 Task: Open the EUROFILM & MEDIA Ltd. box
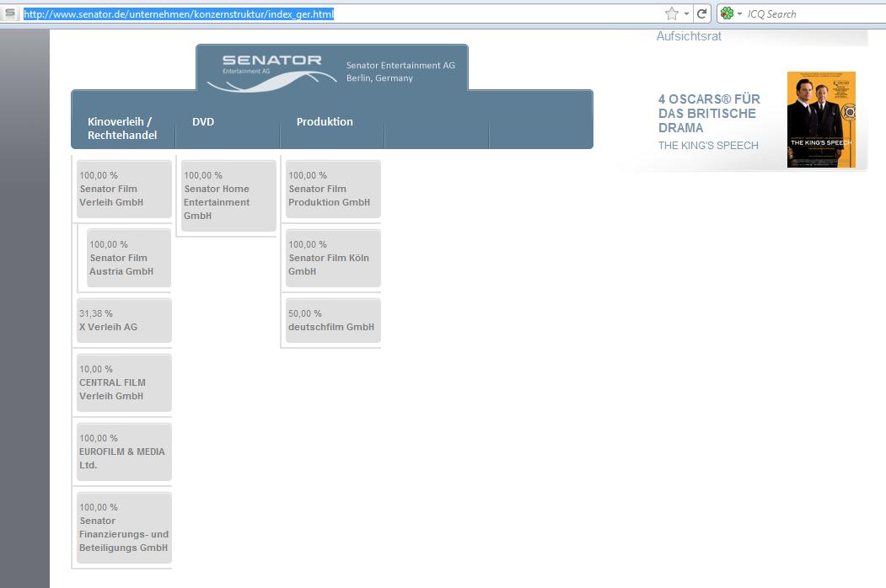coord(124,452)
